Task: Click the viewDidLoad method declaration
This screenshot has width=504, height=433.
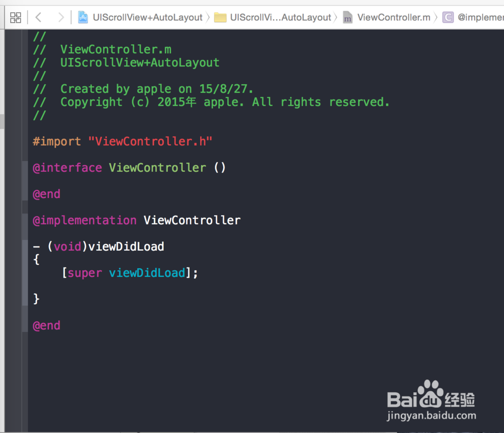Action: pyautogui.click(x=99, y=247)
